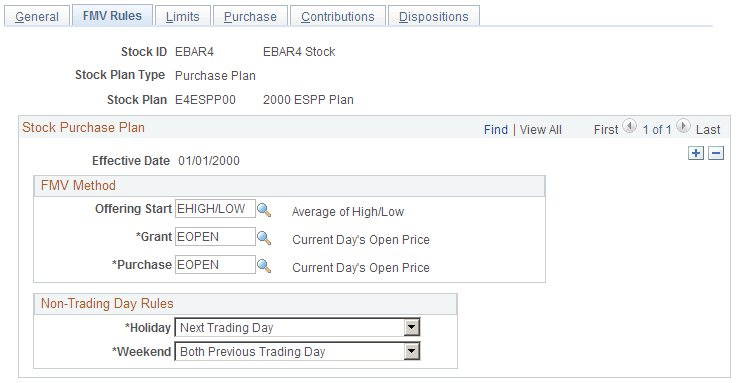Select the stock plan code E4ESPP00
Image resolution: width=741 pixels, height=383 pixels.
click(x=205, y=100)
